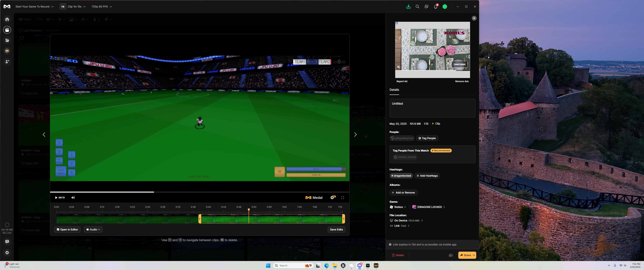Click Add or Remove albums button
Viewport: 644px width, 270px height.
pos(403,193)
